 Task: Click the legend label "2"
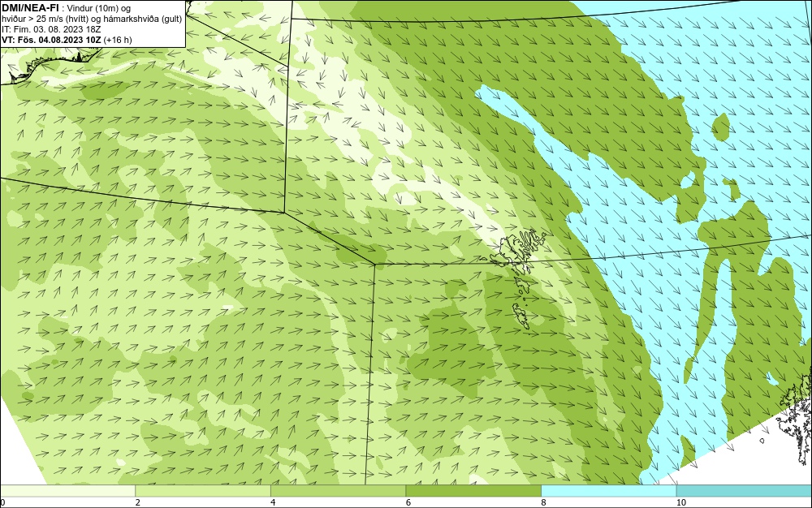[138, 503]
